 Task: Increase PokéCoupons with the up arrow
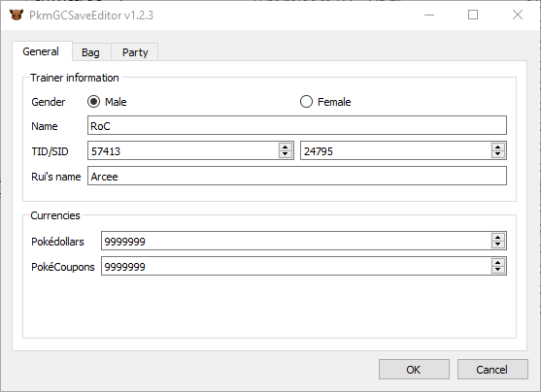(498, 262)
